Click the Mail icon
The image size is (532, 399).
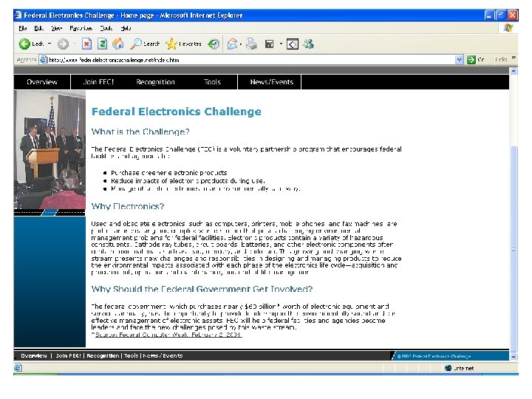(233, 44)
